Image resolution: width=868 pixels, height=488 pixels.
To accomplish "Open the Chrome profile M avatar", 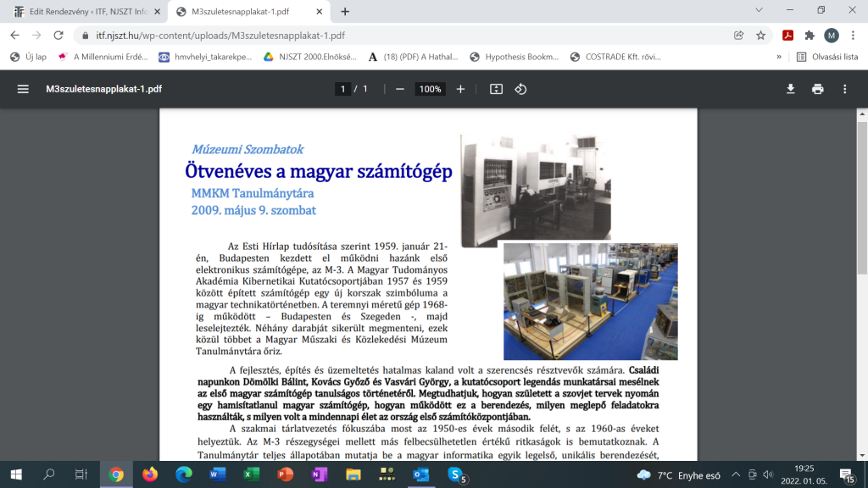I will pyautogui.click(x=831, y=36).
